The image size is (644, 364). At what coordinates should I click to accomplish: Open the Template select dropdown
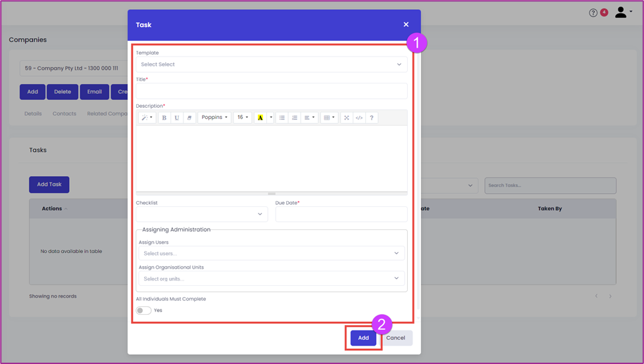pos(272,64)
